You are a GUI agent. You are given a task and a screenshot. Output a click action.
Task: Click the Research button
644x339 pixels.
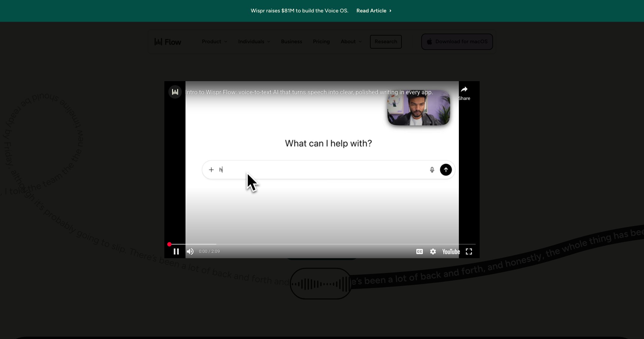386,42
